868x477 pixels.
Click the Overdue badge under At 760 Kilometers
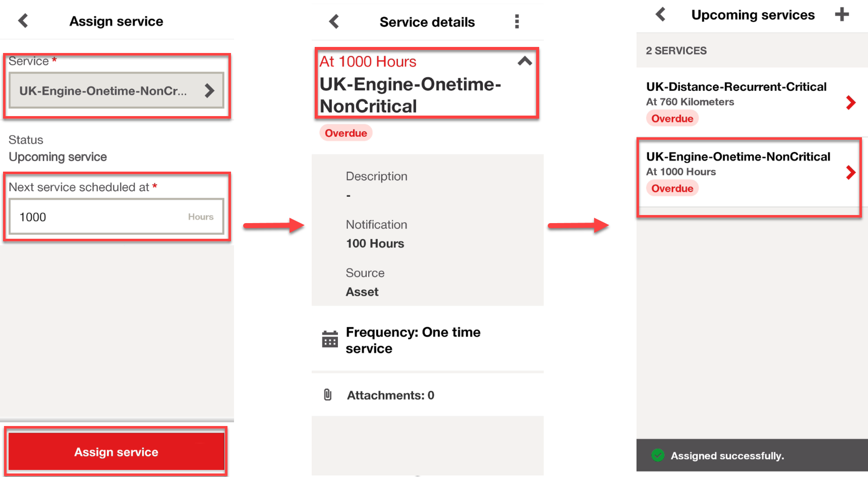(672, 119)
